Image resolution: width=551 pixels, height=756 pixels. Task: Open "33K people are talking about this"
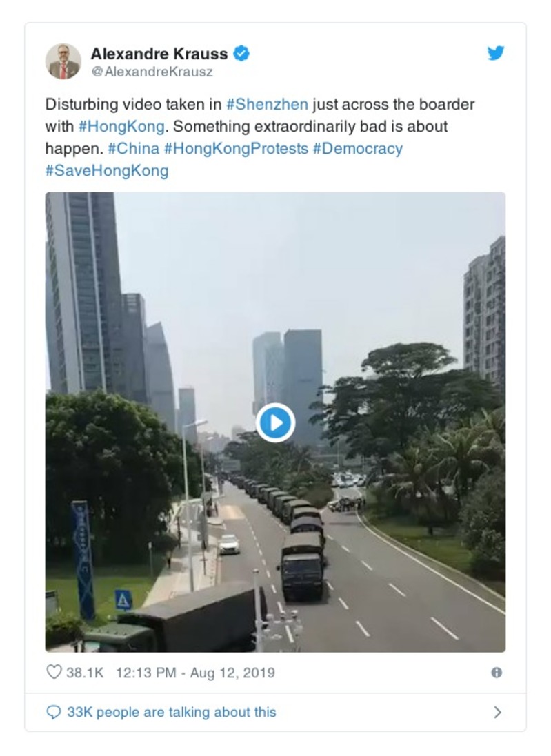(171, 712)
